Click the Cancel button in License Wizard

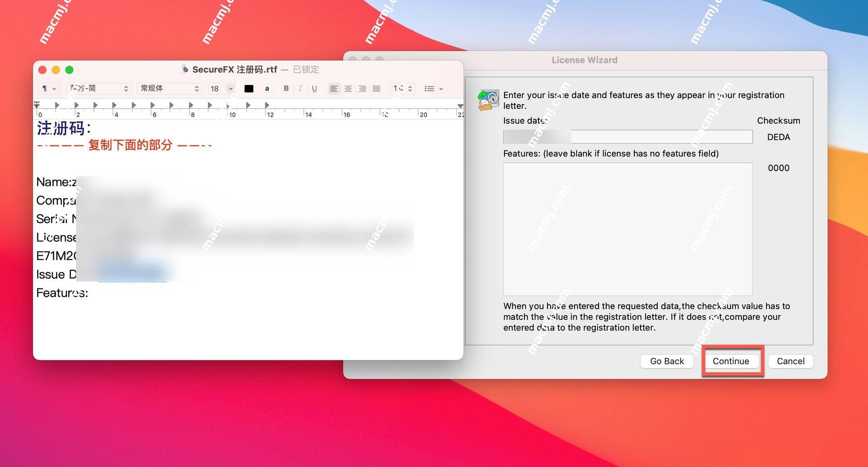pyautogui.click(x=791, y=361)
